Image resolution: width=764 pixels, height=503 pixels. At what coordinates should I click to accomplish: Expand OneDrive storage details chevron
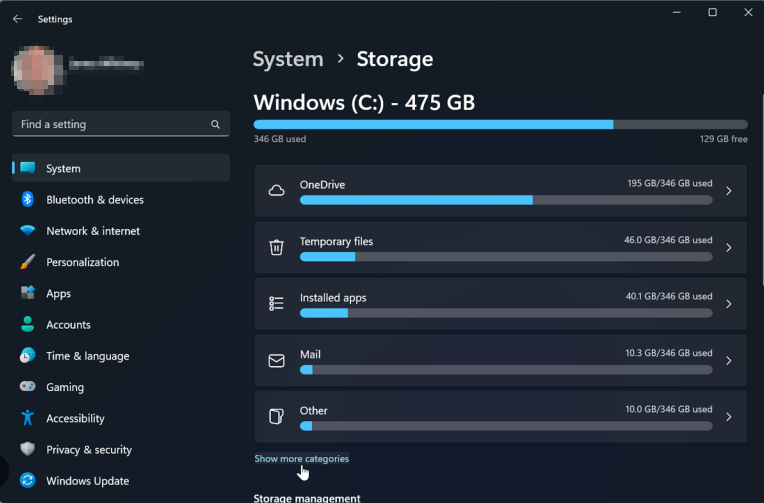click(x=728, y=191)
